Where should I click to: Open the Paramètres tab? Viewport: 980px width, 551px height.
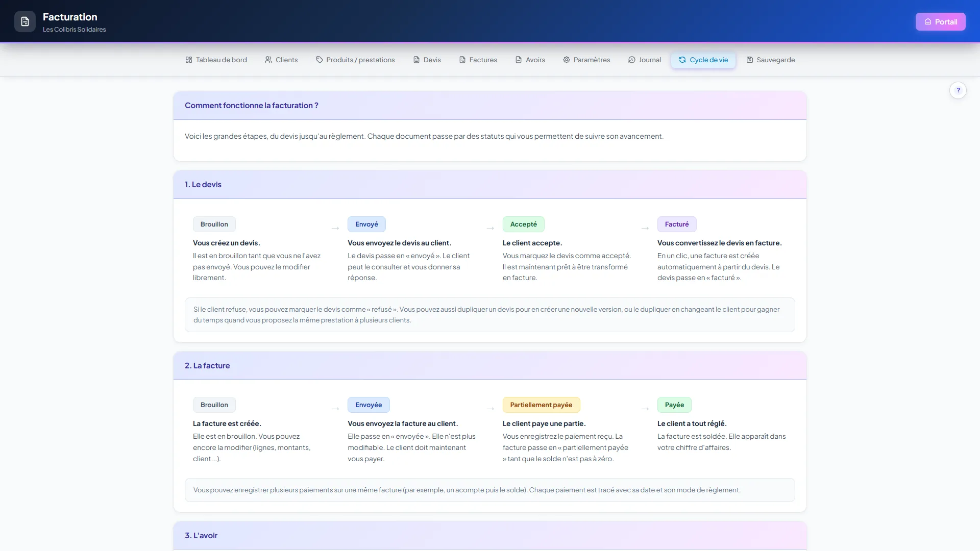point(587,60)
